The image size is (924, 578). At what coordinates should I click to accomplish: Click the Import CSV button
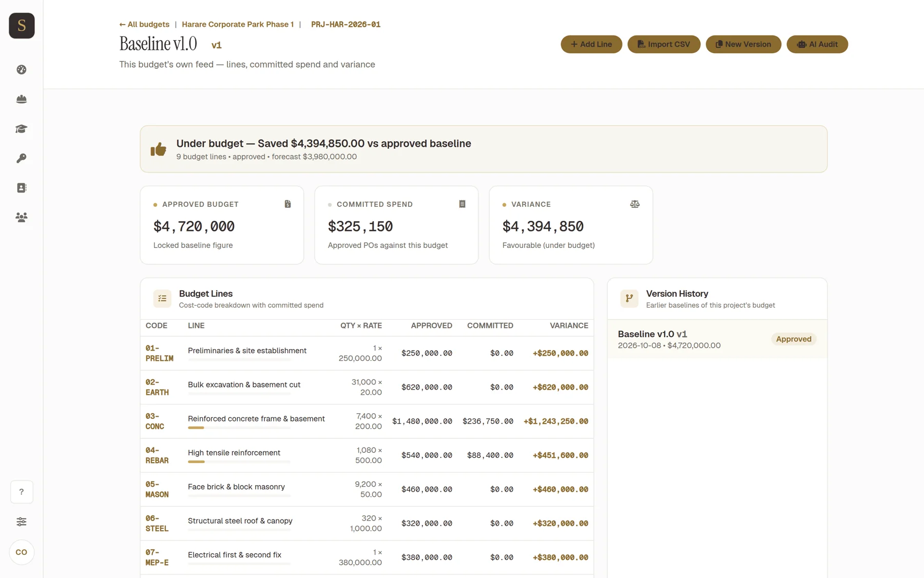(x=664, y=44)
